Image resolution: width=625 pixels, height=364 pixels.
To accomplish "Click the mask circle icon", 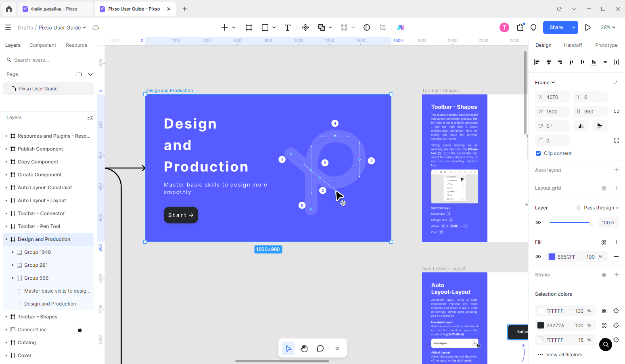I will pyautogui.click(x=367, y=27).
